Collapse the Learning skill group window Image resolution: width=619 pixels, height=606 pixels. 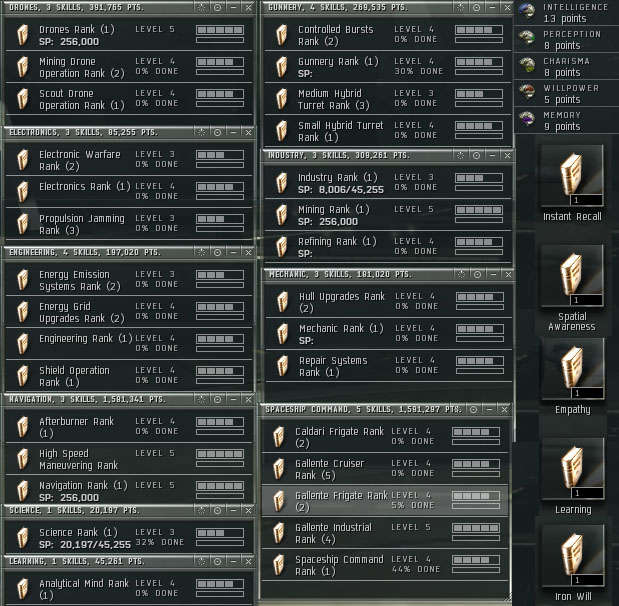point(233,561)
